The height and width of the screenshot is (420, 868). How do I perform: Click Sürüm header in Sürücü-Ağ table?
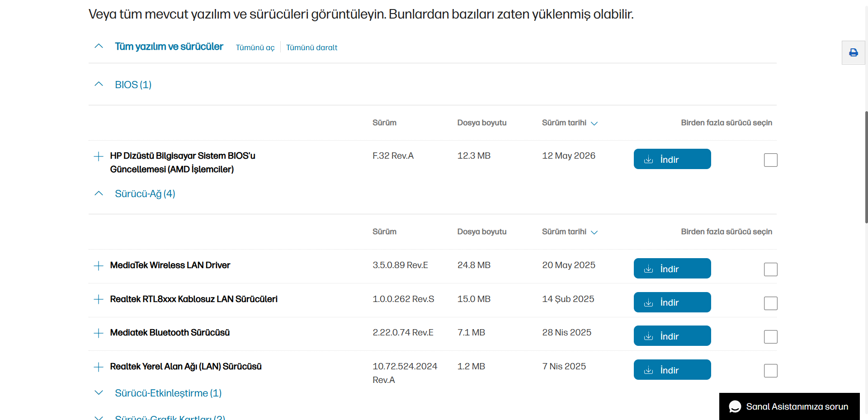(x=384, y=232)
